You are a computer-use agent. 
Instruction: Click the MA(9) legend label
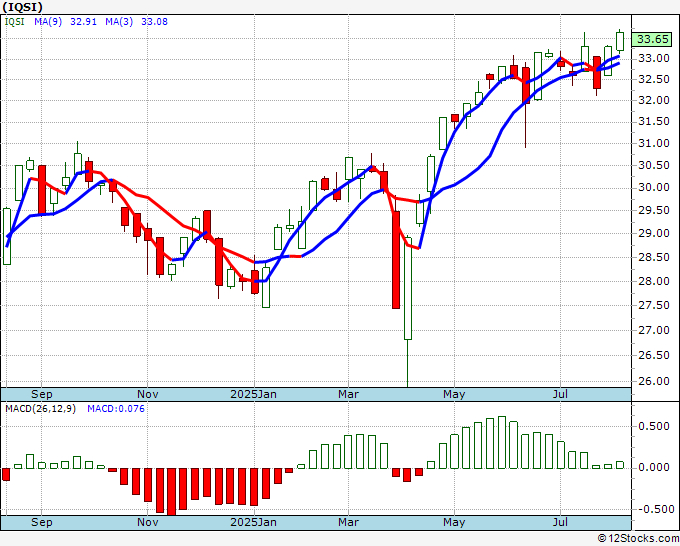coord(48,22)
